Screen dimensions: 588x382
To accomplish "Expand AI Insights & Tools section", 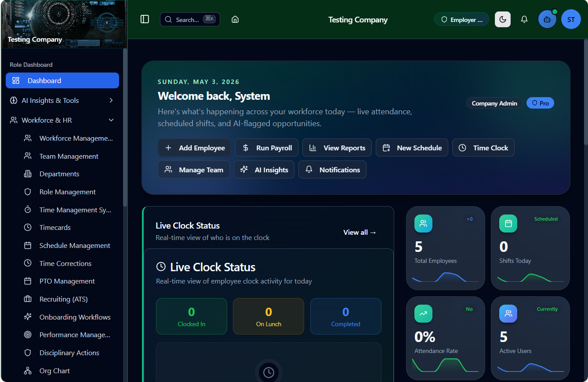I will point(62,100).
